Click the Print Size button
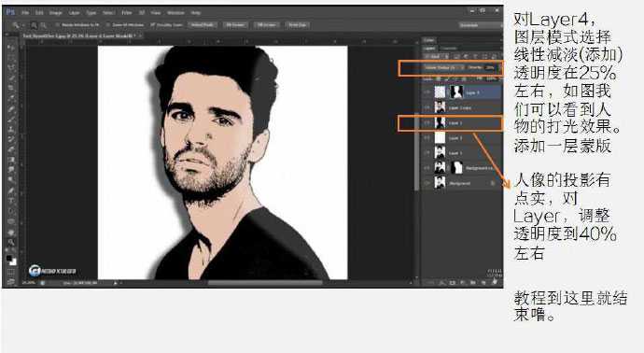 point(297,25)
